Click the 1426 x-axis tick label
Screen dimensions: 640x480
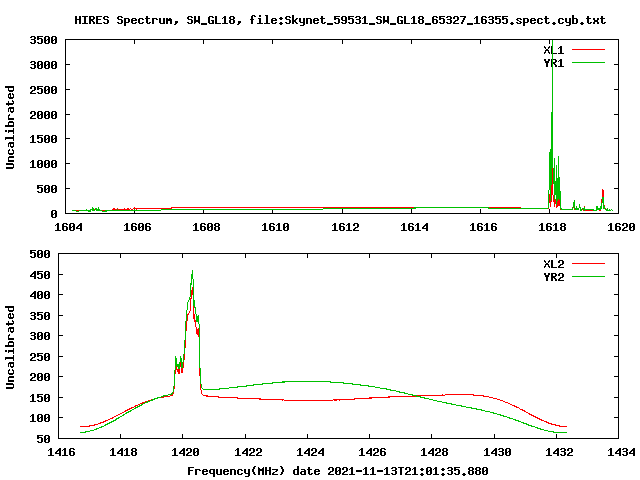point(372,452)
